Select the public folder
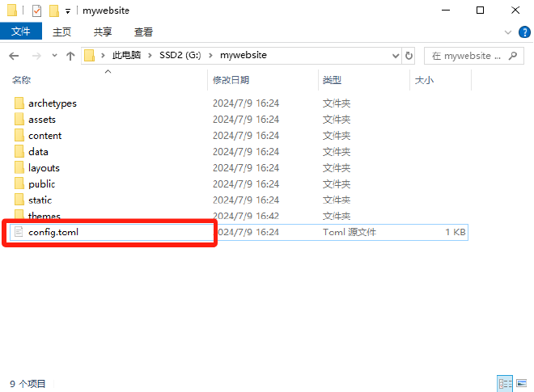 coord(42,184)
